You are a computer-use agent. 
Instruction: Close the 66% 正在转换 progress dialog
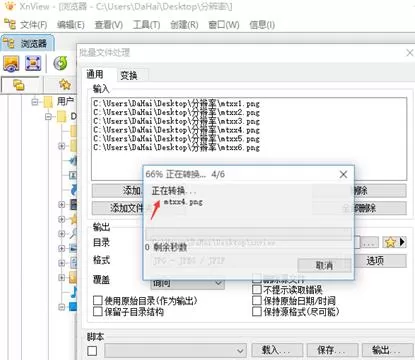[343, 174]
